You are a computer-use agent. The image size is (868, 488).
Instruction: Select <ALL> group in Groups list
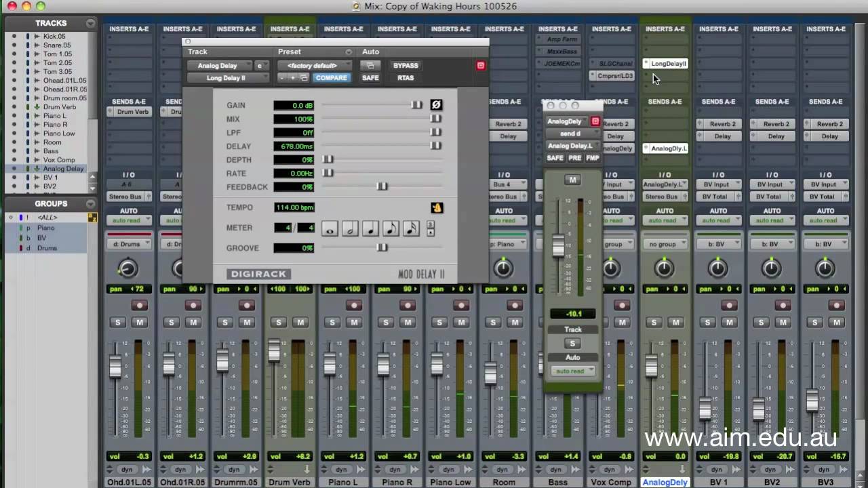47,218
